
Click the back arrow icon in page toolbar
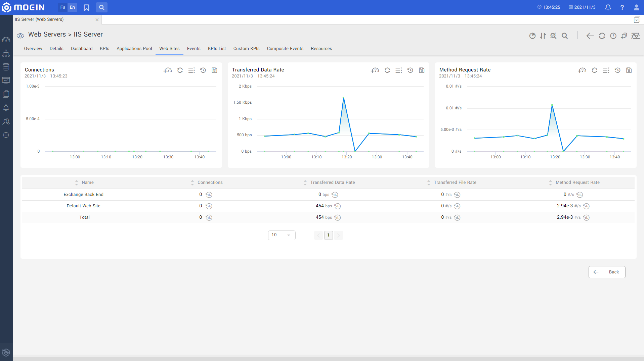[590, 36]
